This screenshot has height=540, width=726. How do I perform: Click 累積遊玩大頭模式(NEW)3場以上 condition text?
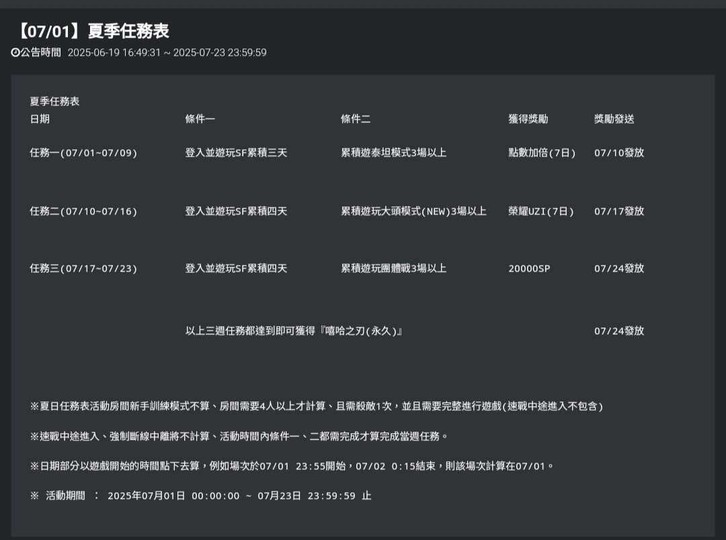pos(413,211)
